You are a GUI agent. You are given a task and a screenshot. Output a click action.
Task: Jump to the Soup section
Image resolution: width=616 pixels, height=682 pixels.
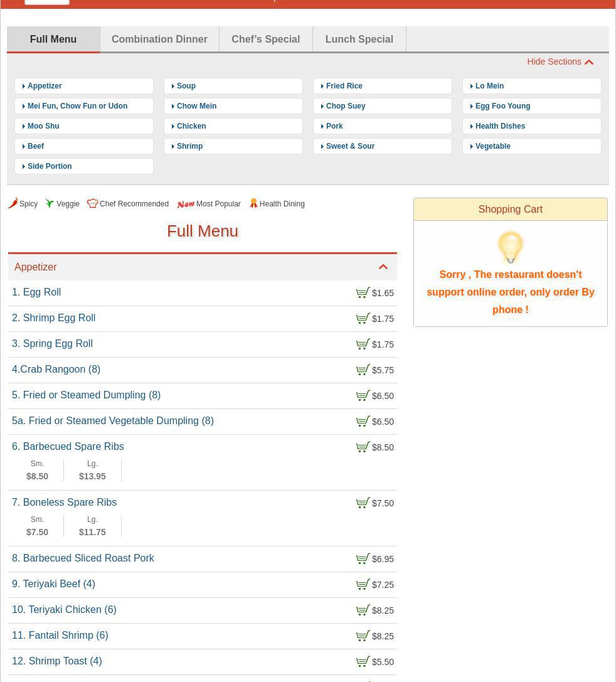tap(186, 86)
